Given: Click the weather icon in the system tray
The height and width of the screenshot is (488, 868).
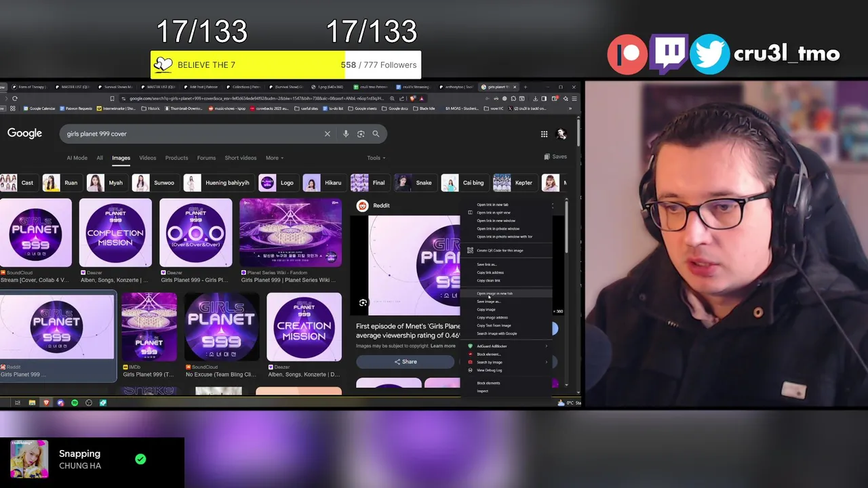Looking at the screenshot, I should (x=561, y=403).
